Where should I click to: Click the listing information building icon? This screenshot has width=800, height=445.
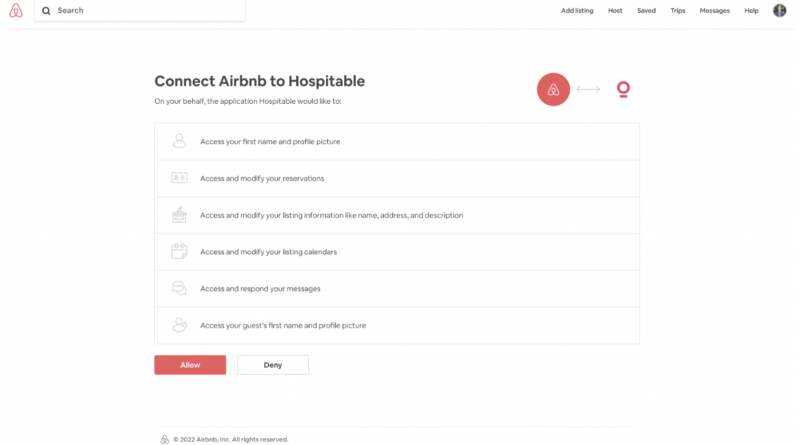click(179, 215)
